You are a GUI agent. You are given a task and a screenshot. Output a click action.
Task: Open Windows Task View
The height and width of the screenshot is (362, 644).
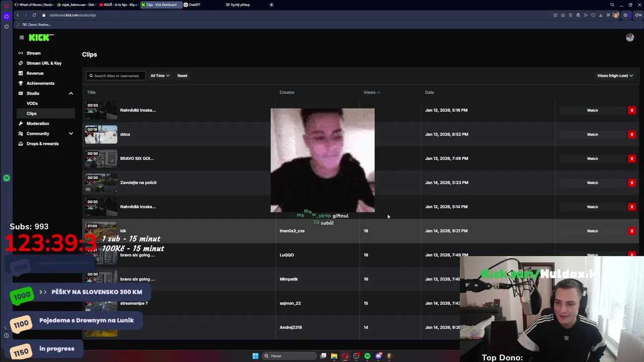(323, 356)
